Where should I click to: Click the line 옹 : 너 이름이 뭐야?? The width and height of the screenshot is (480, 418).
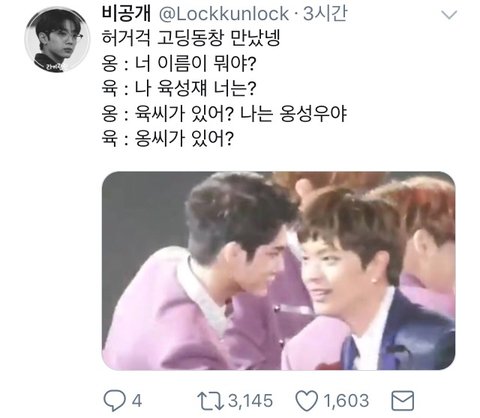[179, 64]
